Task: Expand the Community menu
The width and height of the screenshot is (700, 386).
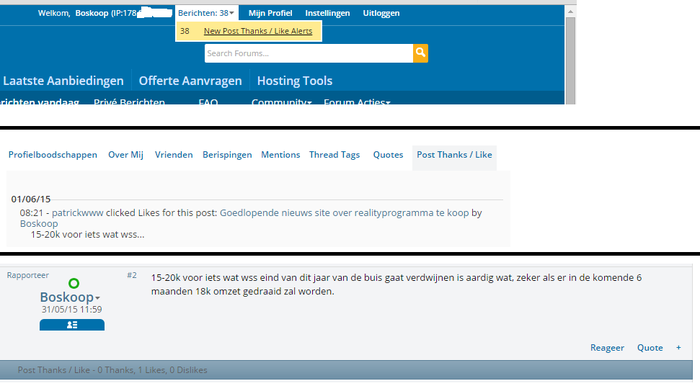Action: tap(281, 102)
